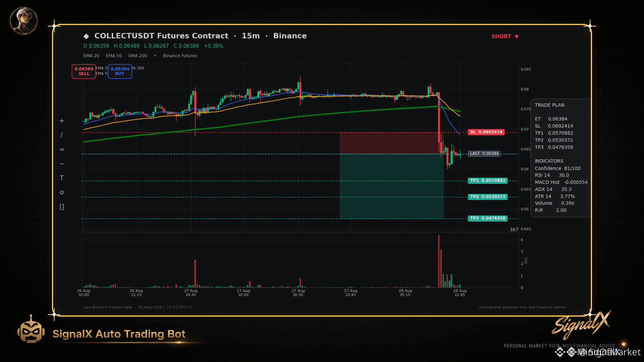
Task: Click the Binance exchange name in title
Action: click(290, 36)
